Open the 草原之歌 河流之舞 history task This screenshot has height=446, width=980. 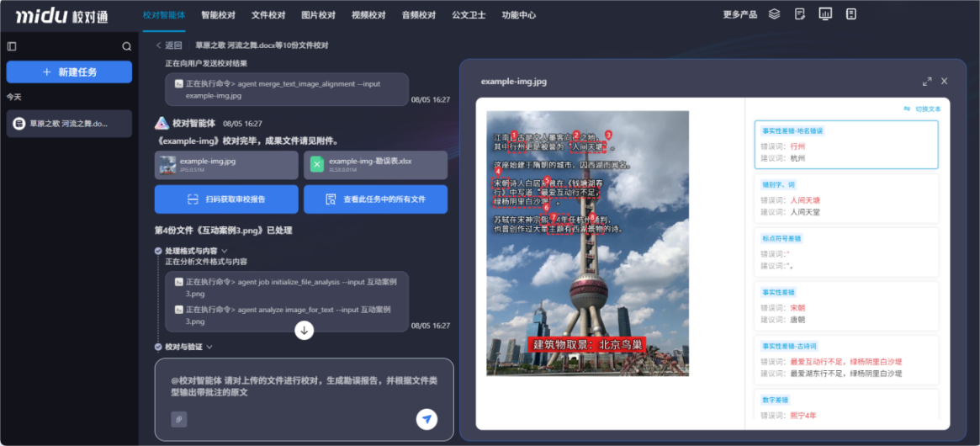pyautogui.click(x=69, y=124)
